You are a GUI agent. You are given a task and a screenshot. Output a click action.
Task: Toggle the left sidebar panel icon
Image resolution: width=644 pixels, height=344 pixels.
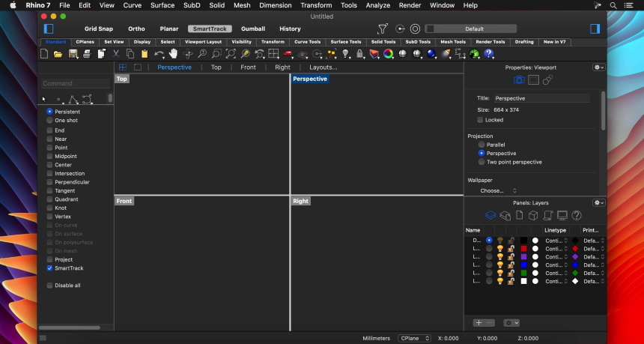pyautogui.click(x=49, y=28)
